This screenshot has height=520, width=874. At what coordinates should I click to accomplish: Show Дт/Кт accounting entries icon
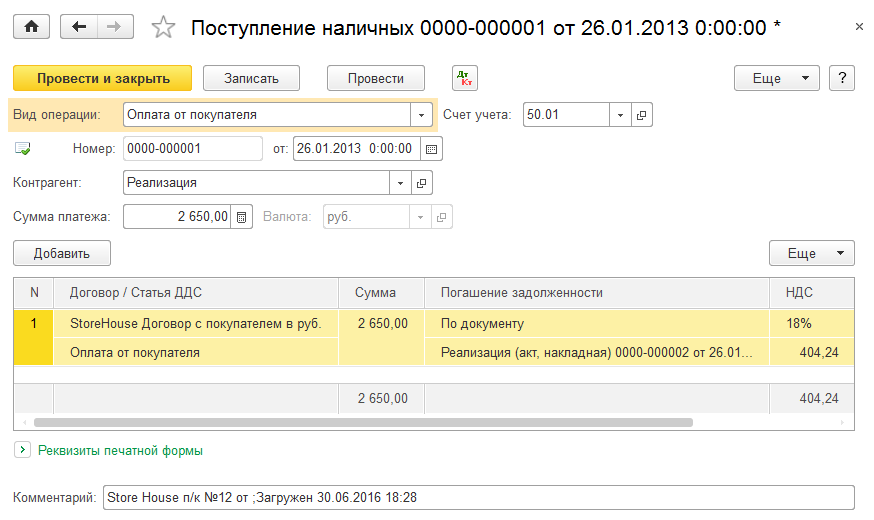(465, 78)
